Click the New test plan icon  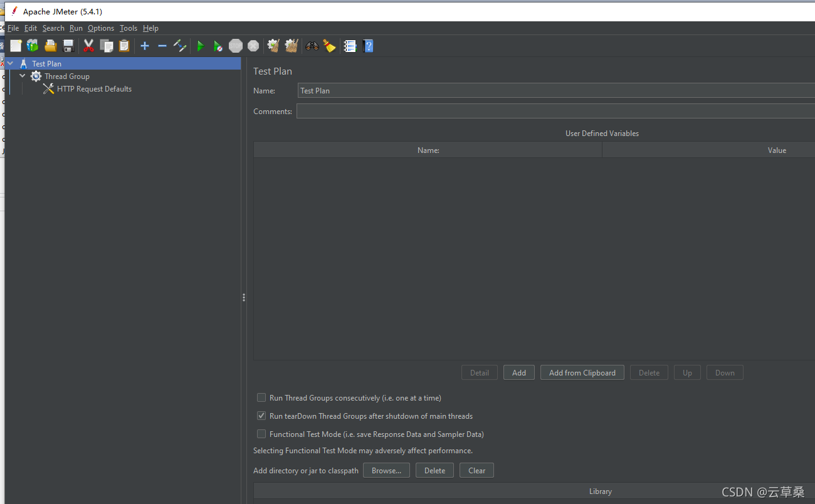coord(16,46)
